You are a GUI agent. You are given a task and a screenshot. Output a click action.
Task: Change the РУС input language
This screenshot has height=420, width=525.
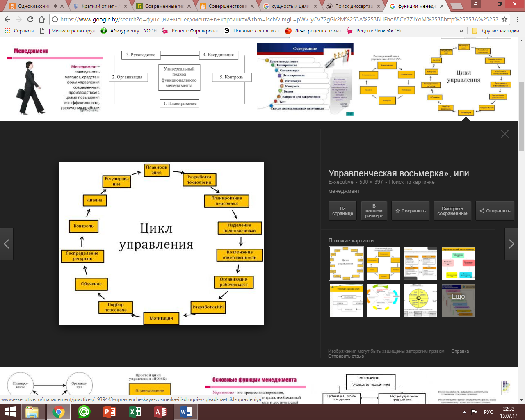[488, 412]
